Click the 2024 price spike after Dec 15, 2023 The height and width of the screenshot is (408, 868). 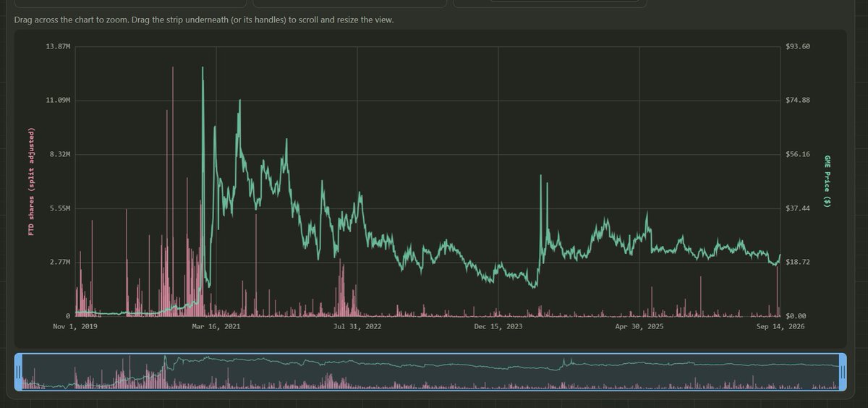pos(540,176)
